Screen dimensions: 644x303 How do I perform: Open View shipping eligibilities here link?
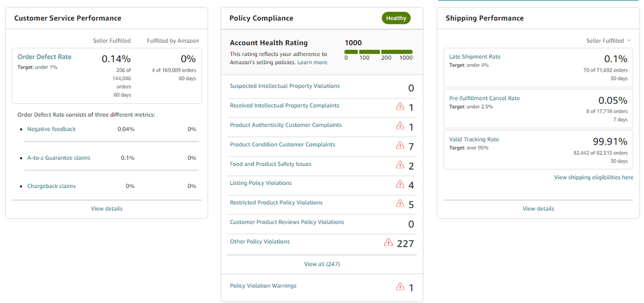click(x=594, y=178)
